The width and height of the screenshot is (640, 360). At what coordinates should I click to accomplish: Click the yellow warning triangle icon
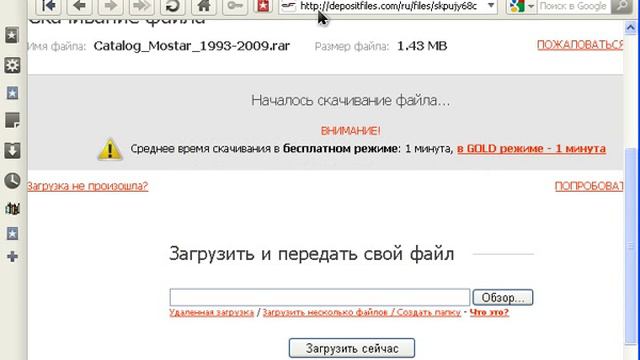click(110, 149)
